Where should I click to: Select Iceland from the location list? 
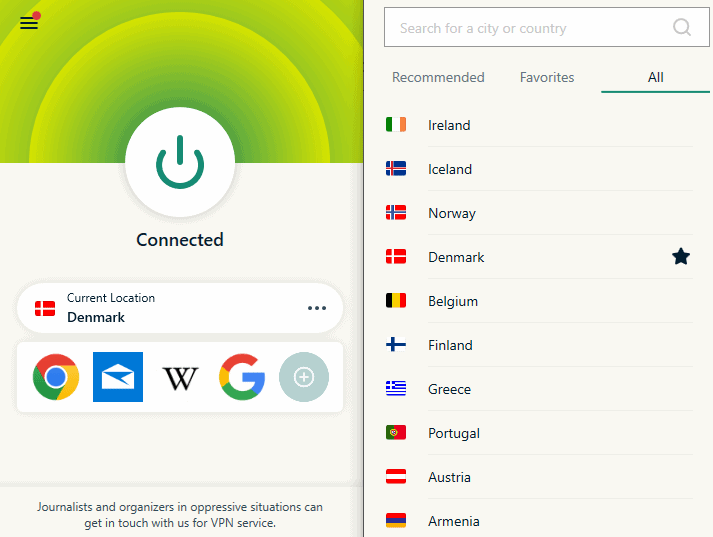pyautogui.click(x=539, y=169)
